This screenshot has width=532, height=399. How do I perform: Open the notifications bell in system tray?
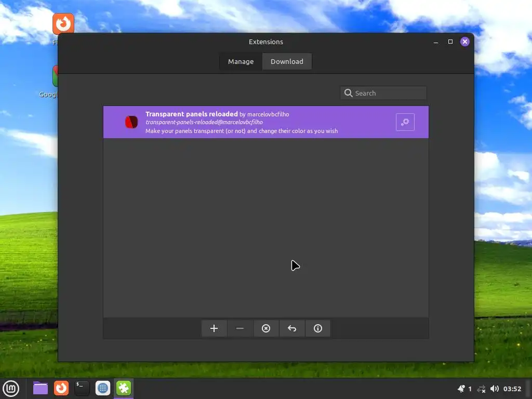click(461, 389)
